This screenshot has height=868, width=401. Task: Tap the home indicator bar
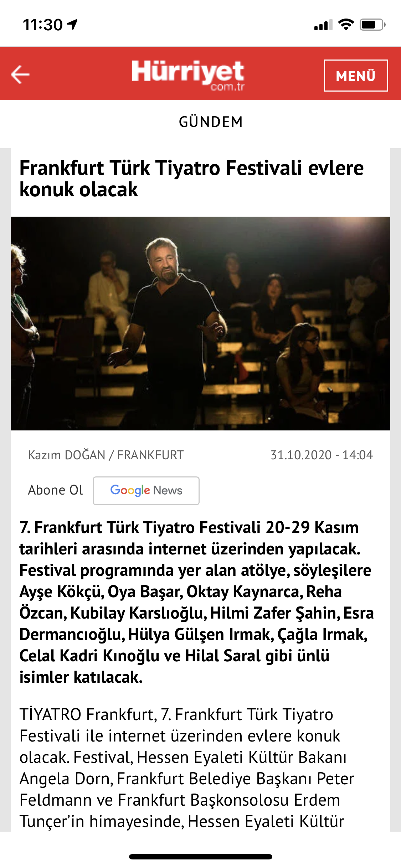tap(201, 857)
